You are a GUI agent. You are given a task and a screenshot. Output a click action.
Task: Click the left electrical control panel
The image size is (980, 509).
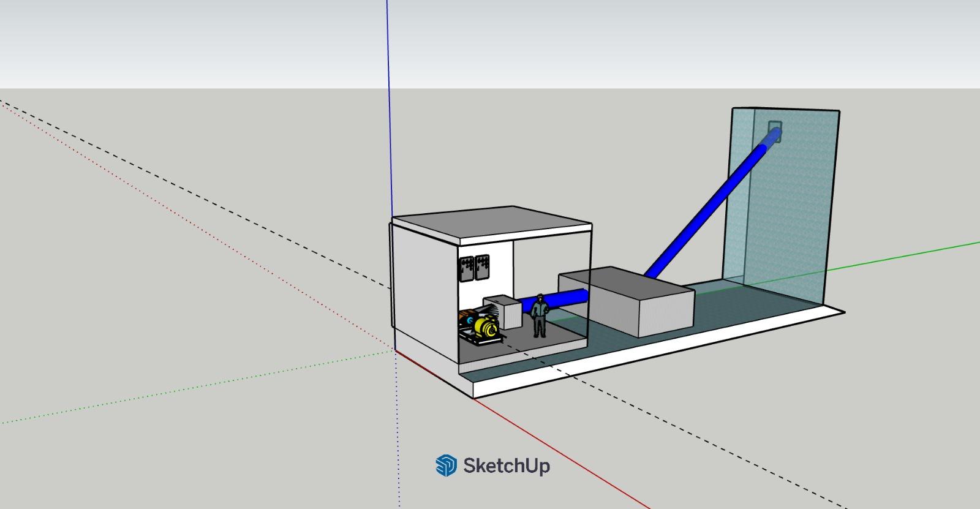(x=467, y=268)
